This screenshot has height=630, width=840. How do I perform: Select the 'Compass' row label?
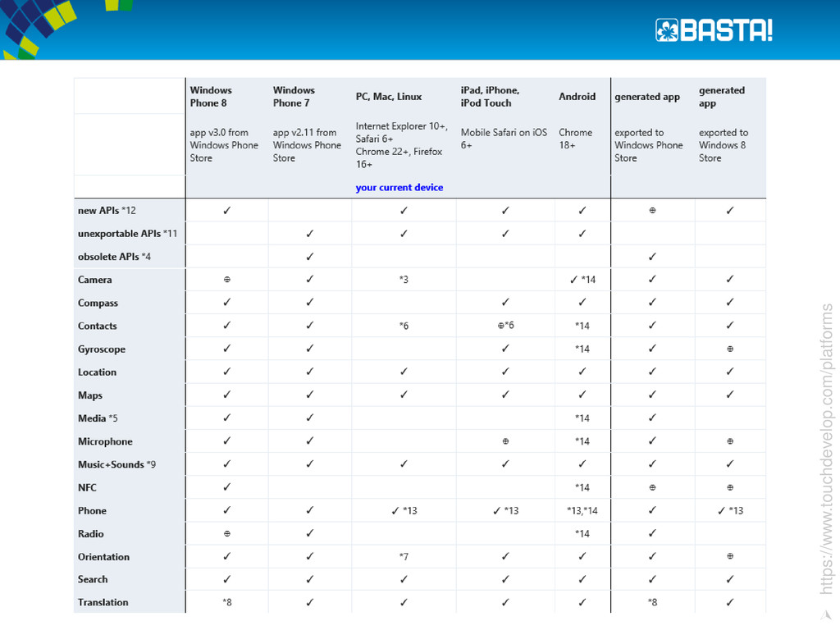pyautogui.click(x=98, y=303)
